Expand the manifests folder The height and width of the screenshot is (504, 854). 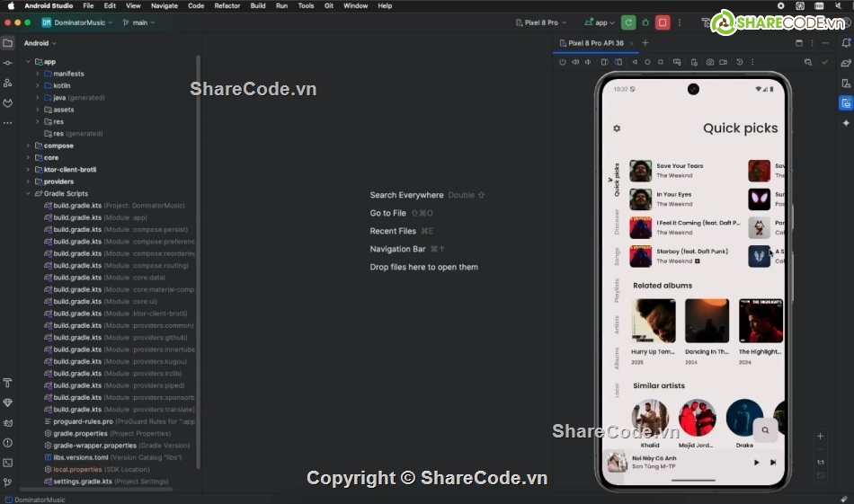point(38,74)
